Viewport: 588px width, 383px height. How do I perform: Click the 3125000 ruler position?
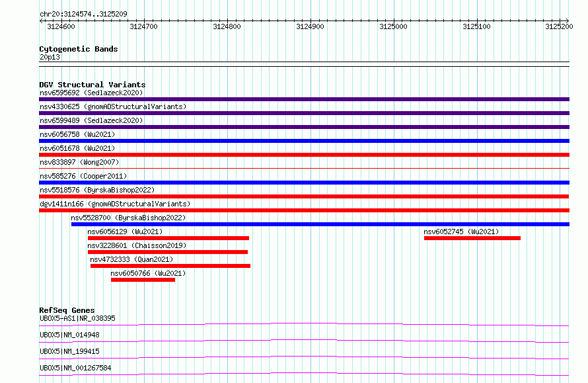[x=393, y=26]
